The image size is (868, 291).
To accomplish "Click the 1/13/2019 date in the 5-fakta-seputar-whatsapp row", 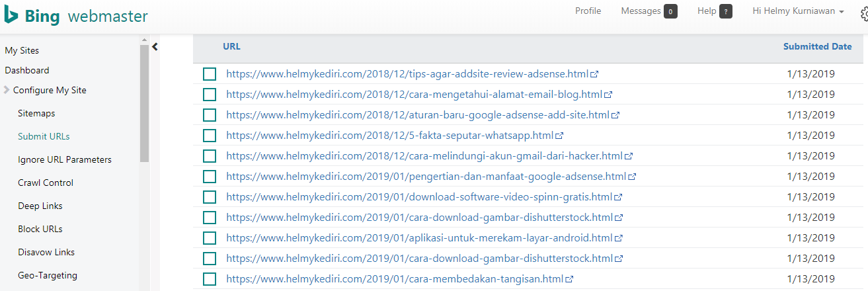I will coord(811,136).
